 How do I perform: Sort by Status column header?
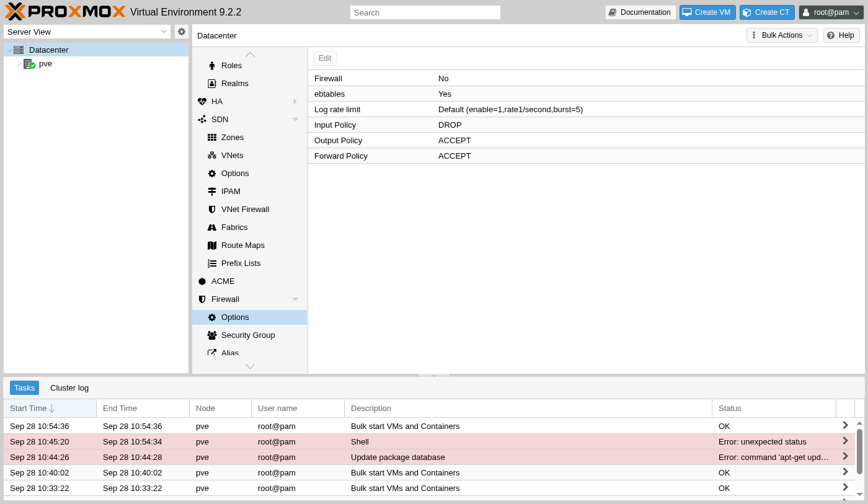[x=774, y=408]
